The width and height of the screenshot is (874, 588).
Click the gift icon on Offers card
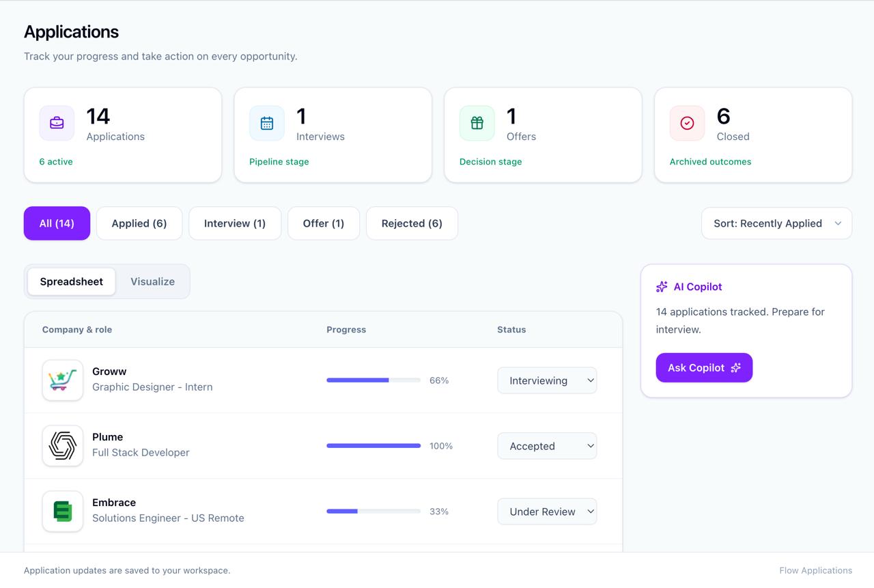click(477, 123)
